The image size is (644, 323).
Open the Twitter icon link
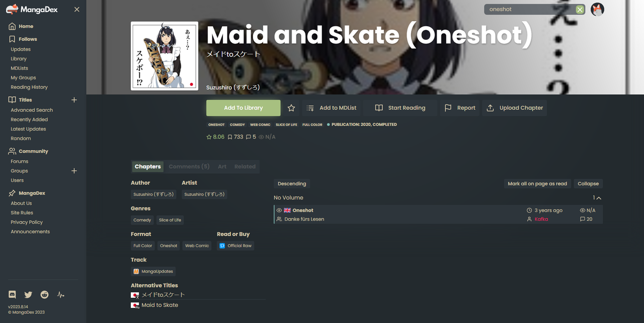coord(28,295)
